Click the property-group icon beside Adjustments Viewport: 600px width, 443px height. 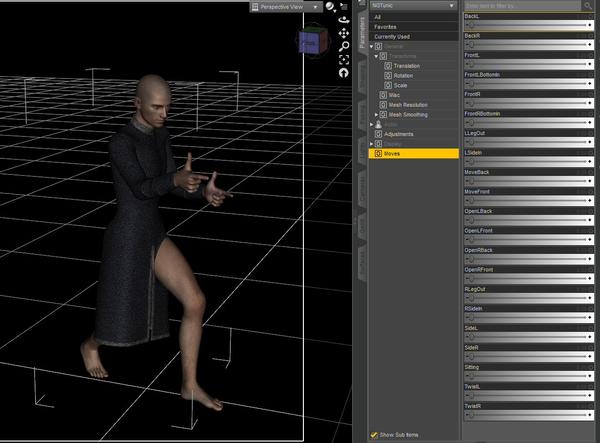[x=378, y=134]
